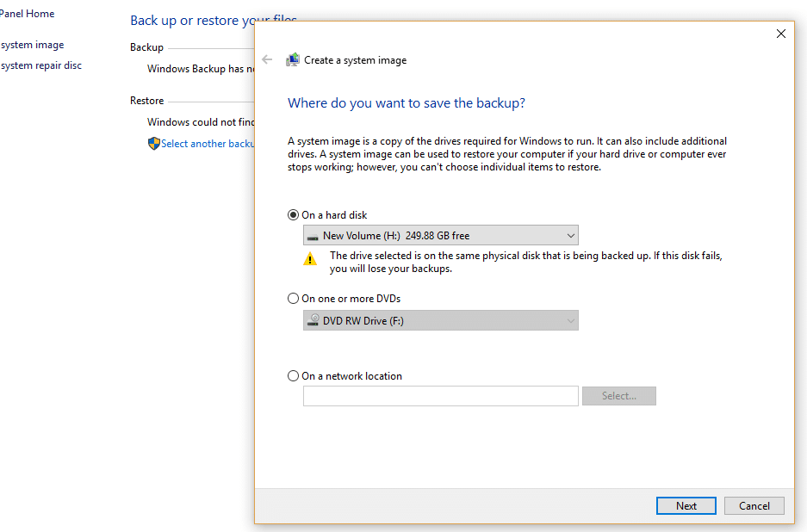The width and height of the screenshot is (807, 532).
Task: Choose the On one or more DVDs option
Action: [x=293, y=299]
